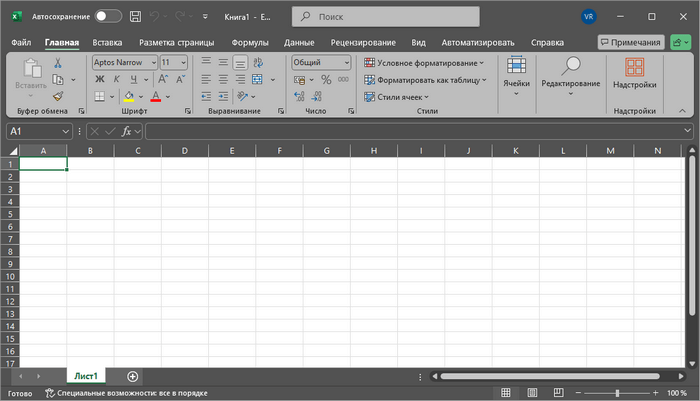Click the Format Painter brush icon
This screenshot has width=700, height=401.
click(58, 96)
